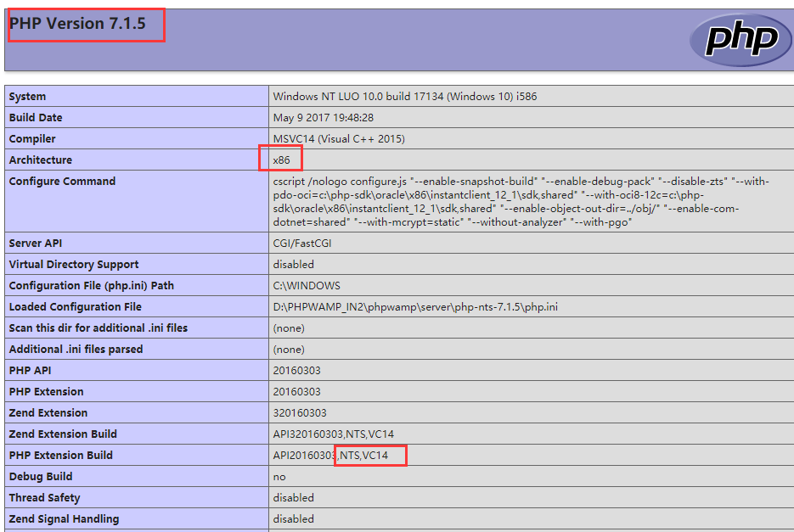The width and height of the screenshot is (794, 532).
Task: Select the Windows NT LUO 10.0 build value
Action: 404,96
